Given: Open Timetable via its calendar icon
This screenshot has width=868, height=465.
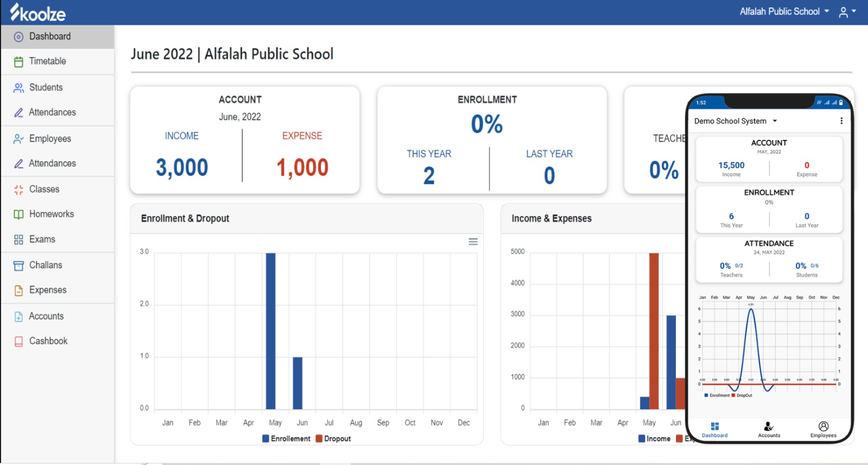Looking at the screenshot, I should coord(18,62).
